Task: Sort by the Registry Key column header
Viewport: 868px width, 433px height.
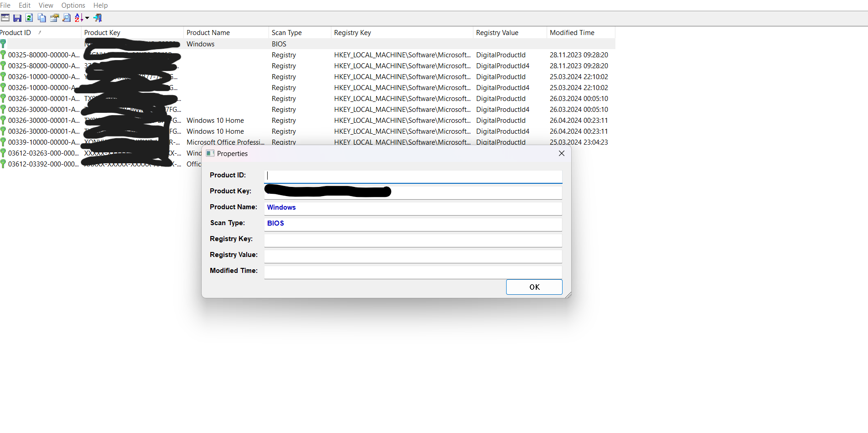Action: coord(402,33)
